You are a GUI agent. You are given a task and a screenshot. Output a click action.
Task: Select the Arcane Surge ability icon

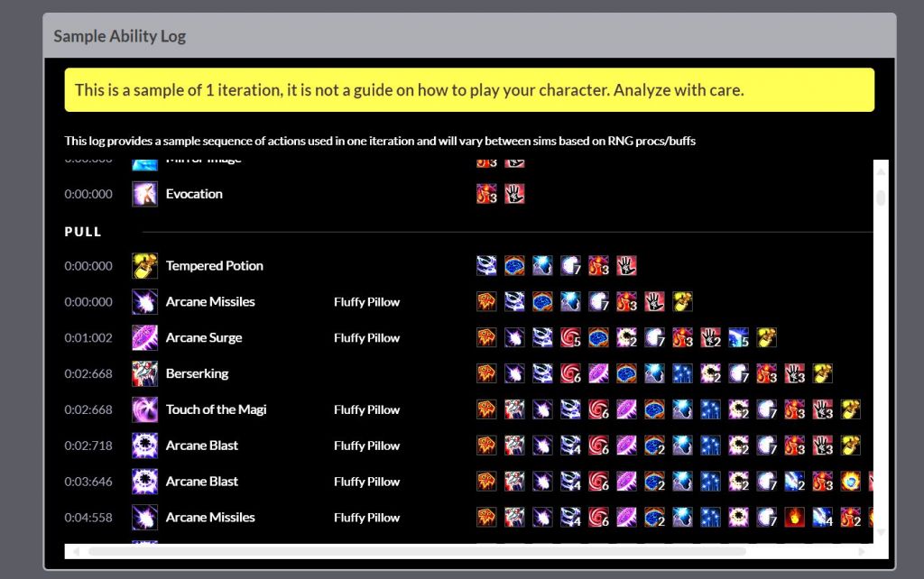(x=144, y=338)
